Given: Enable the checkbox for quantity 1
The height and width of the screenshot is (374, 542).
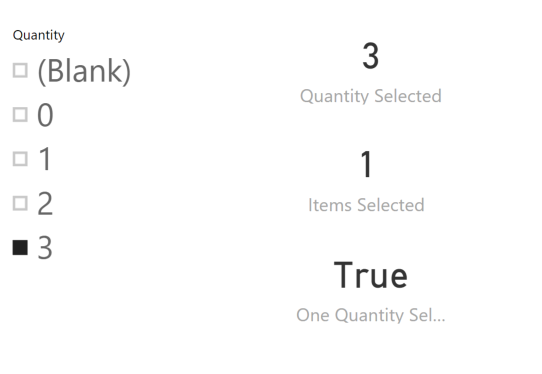Looking at the screenshot, I should click(x=20, y=159).
